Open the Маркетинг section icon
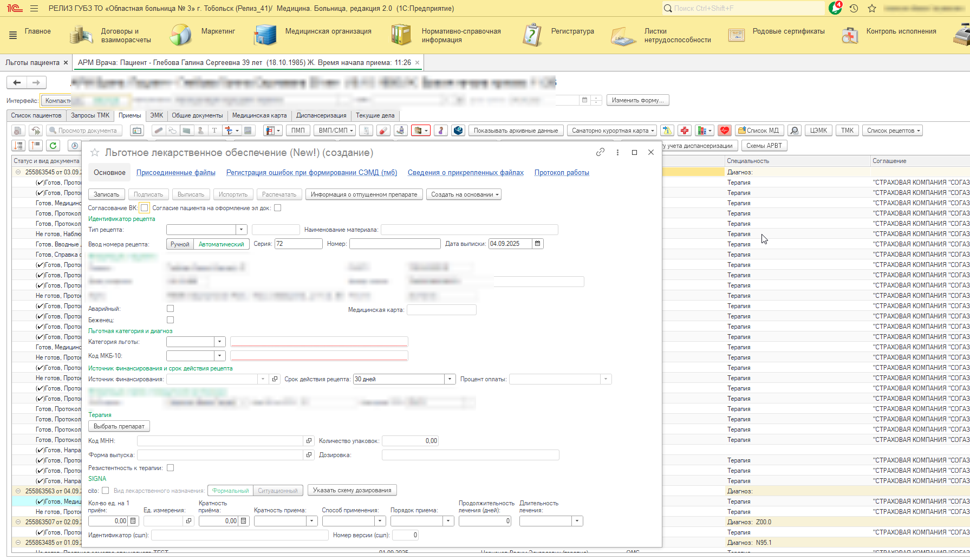The height and width of the screenshot is (560, 970). click(x=181, y=35)
